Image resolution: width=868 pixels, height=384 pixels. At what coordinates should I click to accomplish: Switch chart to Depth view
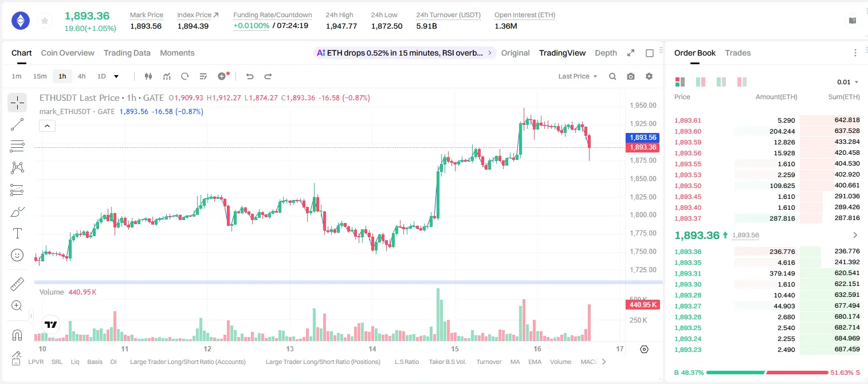tap(606, 53)
